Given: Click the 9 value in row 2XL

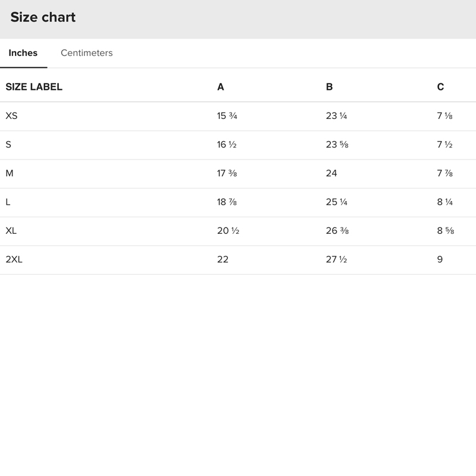Looking at the screenshot, I should [440, 259].
